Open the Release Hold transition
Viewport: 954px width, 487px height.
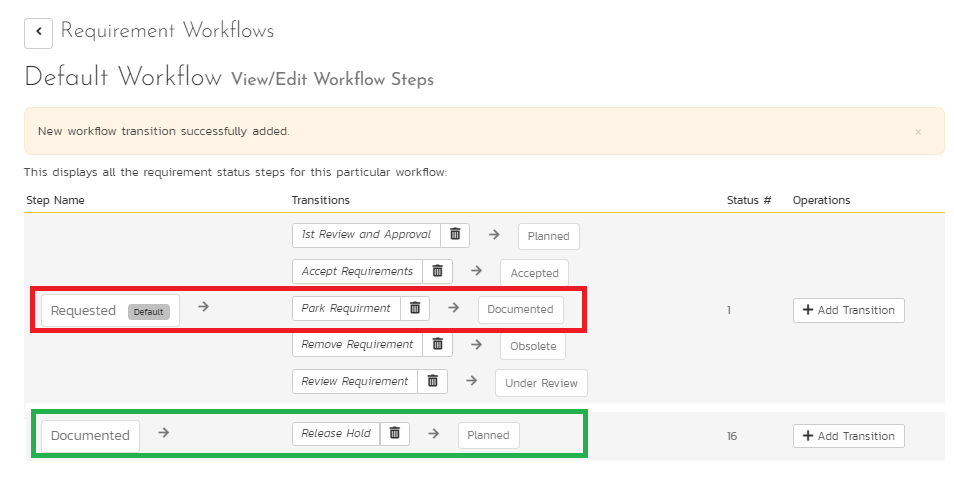[x=336, y=433]
